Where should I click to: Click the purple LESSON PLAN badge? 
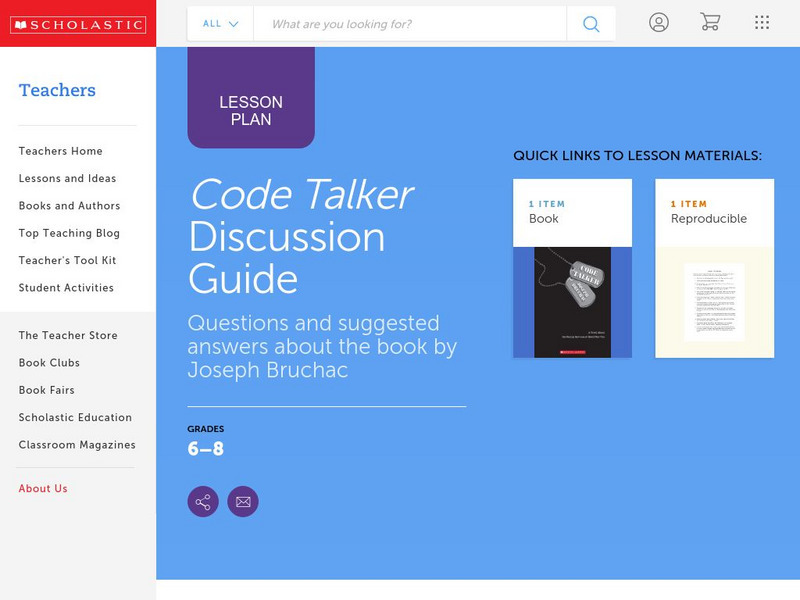[x=251, y=98]
